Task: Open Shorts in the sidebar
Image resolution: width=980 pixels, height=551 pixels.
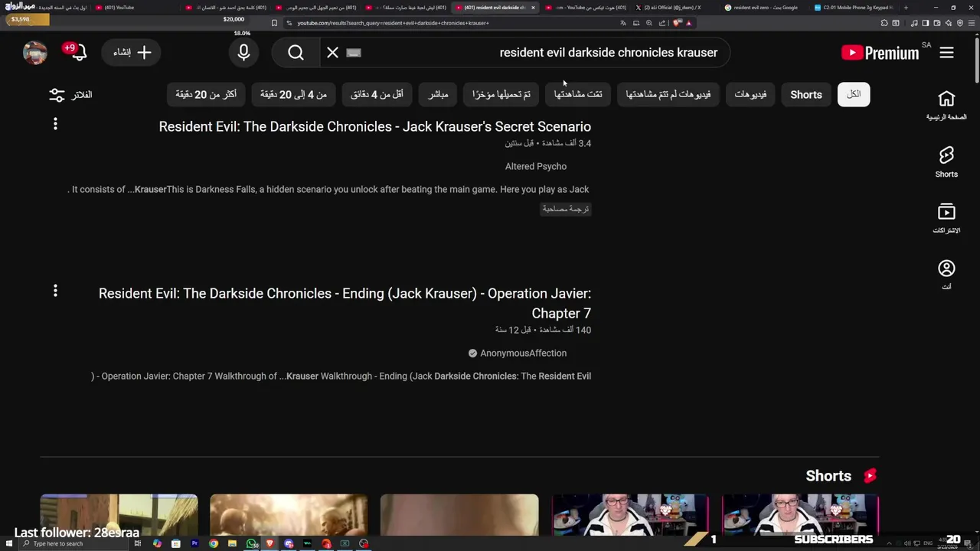Action: pyautogui.click(x=946, y=161)
